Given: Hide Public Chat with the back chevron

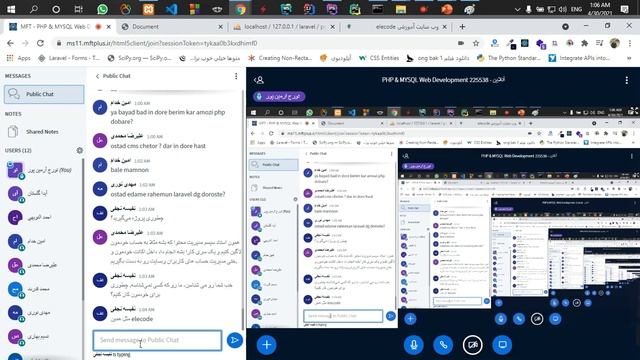Looking at the screenshot, I should pos(97,76).
